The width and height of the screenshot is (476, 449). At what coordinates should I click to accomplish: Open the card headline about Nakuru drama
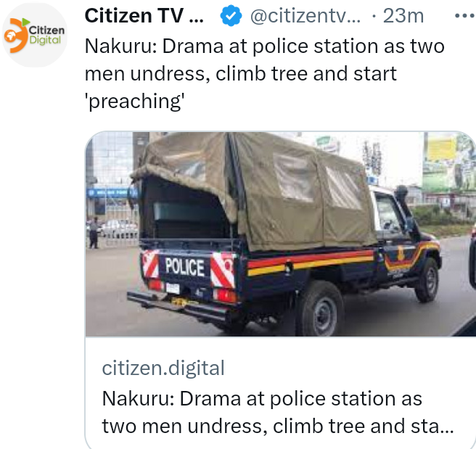pyautogui.click(x=277, y=412)
